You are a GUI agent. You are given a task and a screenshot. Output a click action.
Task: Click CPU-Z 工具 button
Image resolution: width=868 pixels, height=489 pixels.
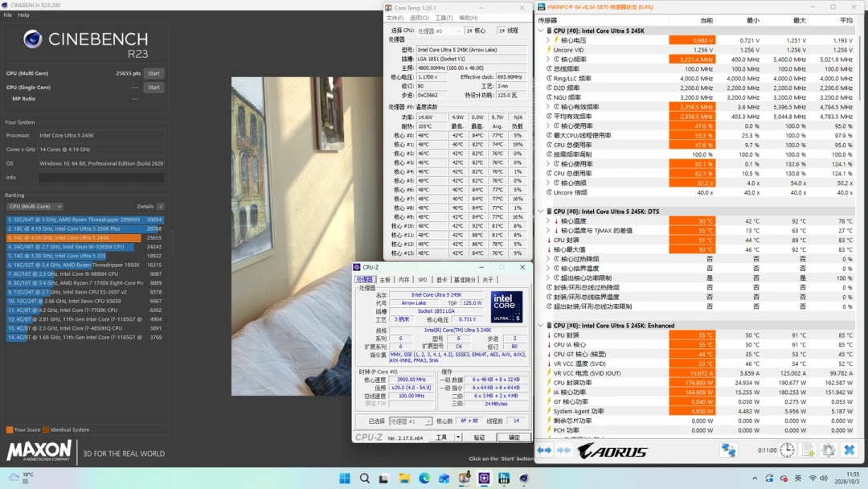[x=441, y=437]
